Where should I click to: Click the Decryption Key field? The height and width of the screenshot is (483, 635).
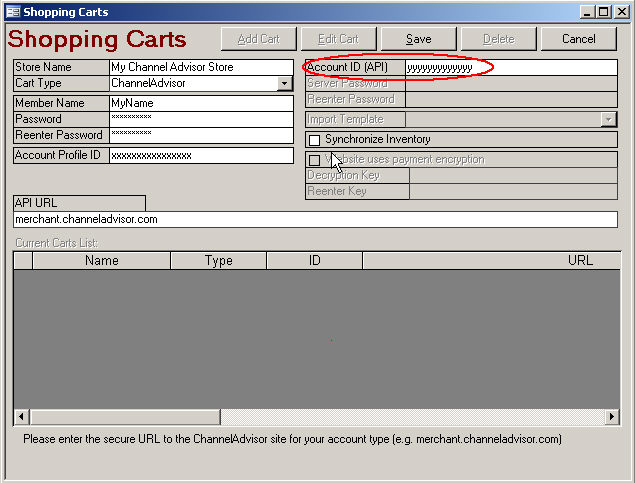pyautogui.click(x=514, y=176)
